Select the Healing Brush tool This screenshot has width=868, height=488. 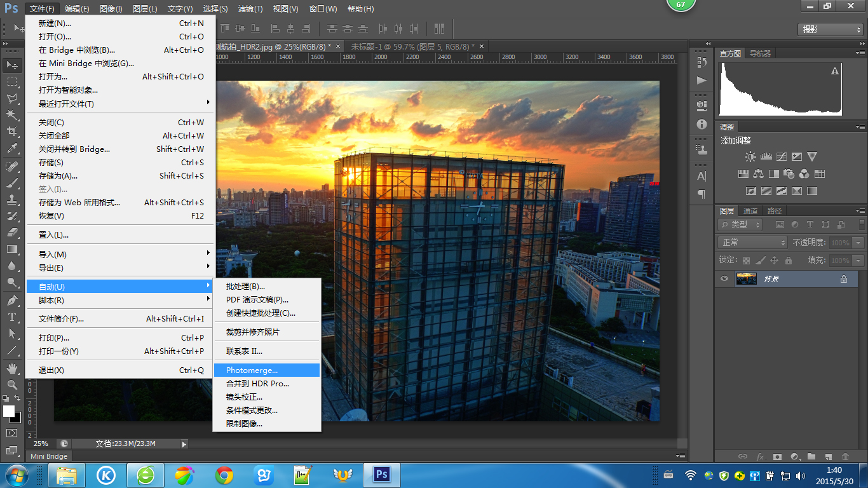[12, 166]
